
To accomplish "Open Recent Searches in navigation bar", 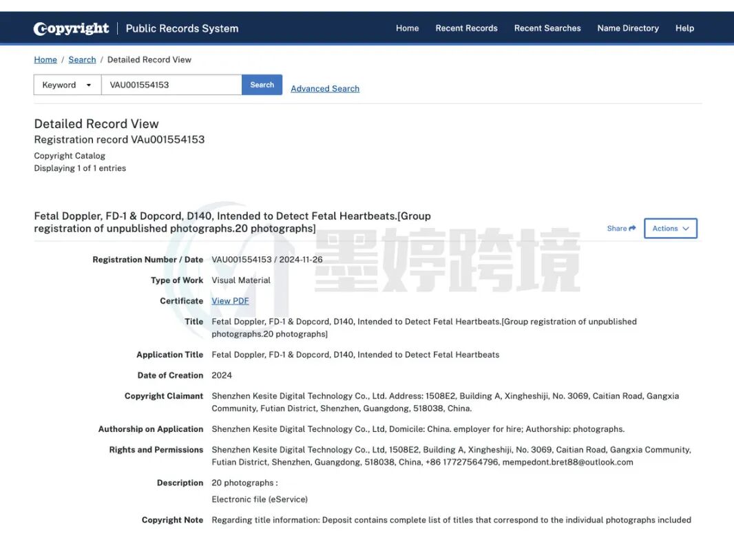I will coord(547,28).
